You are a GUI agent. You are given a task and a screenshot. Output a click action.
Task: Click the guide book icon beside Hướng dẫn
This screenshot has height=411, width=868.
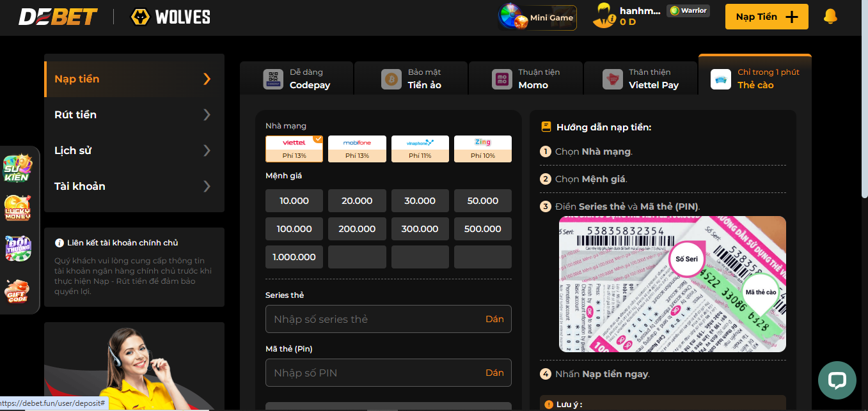click(546, 127)
